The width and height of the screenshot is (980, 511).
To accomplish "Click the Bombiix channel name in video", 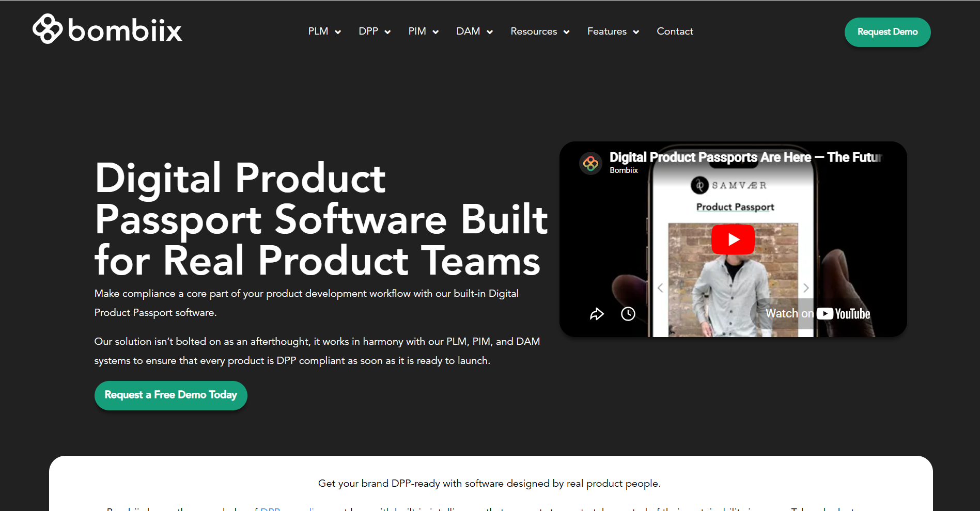I will [624, 170].
